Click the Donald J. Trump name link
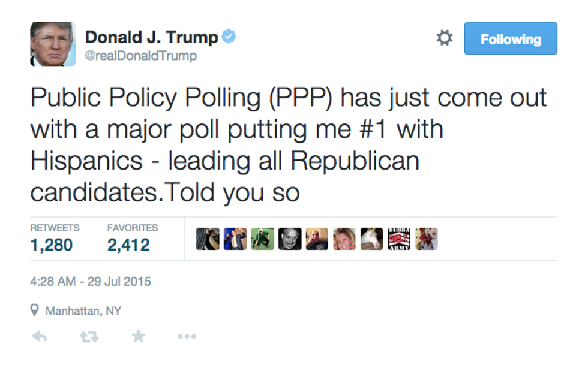Viewport: 588px width, 365px height. (x=151, y=37)
